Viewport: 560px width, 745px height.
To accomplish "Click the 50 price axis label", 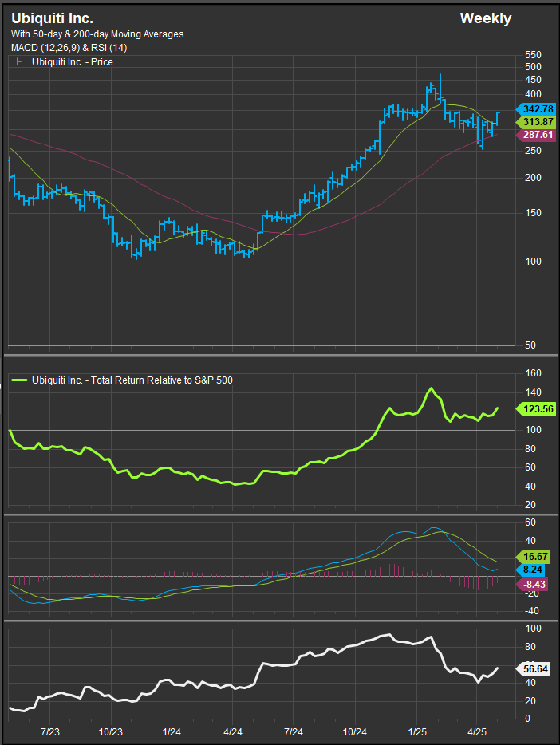I will pyautogui.click(x=530, y=345).
